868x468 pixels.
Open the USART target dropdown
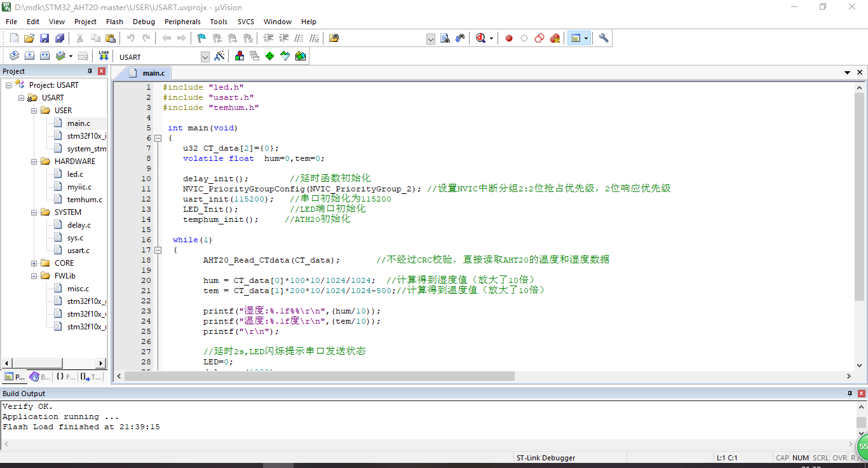[205, 57]
